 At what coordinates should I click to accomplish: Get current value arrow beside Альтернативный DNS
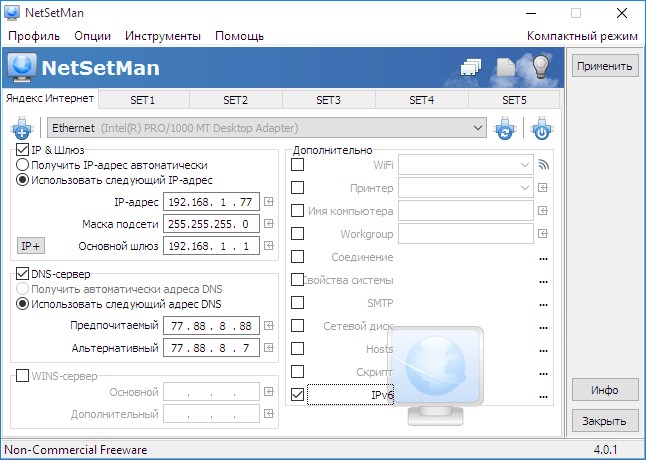click(x=269, y=348)
